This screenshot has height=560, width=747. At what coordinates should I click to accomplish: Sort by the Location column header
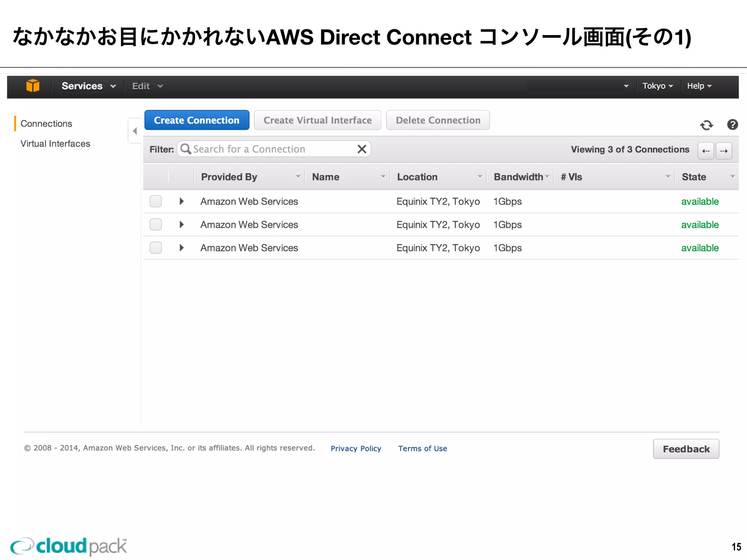coord(439,177)
